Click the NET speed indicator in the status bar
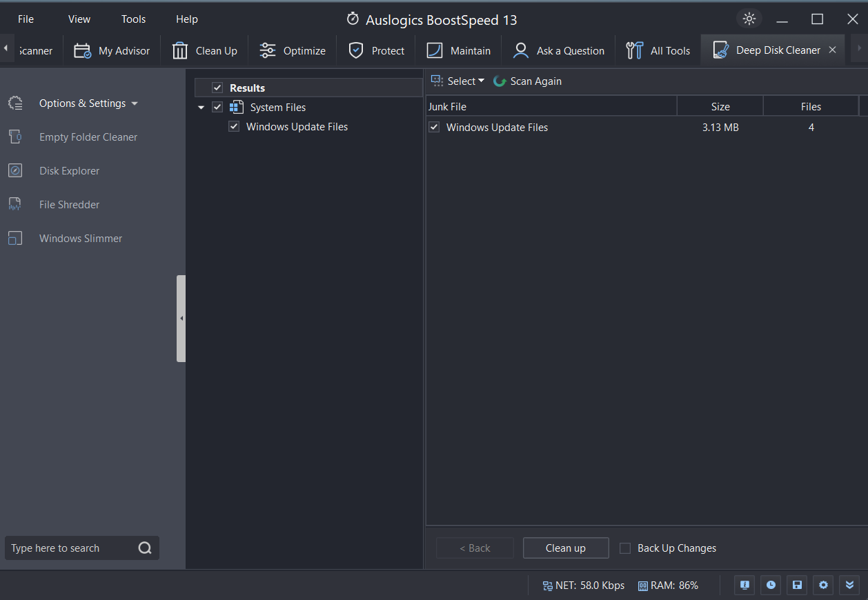 [584, 586]
